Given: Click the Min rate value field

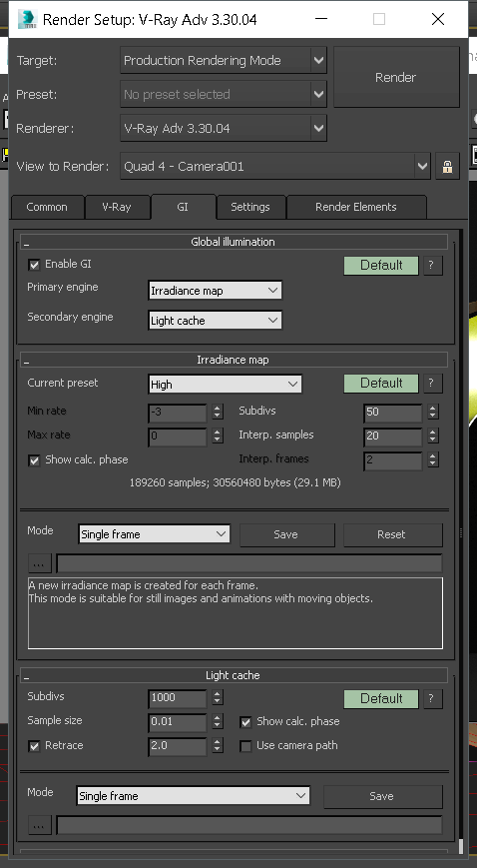Looking at the screenshot, I should (177, 413).
